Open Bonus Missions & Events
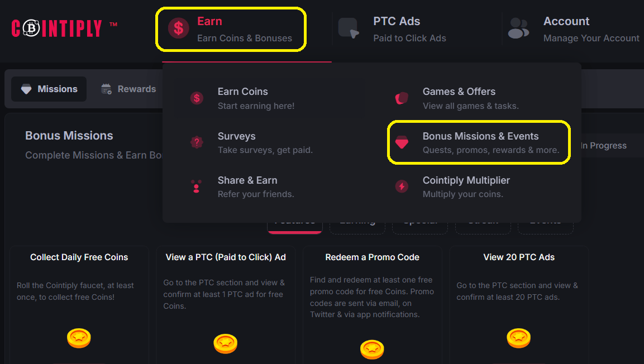The width and height of the screenshot is (644, 364). tap(480, 142)
